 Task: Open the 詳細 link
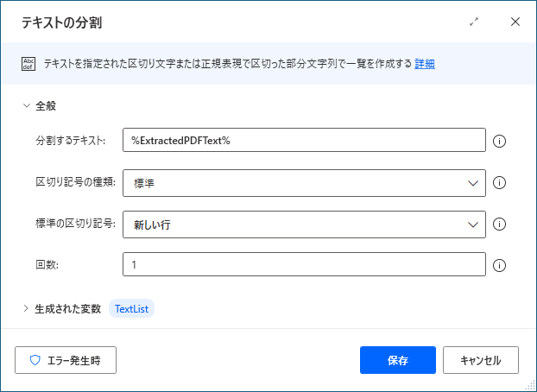pos(424,63)
